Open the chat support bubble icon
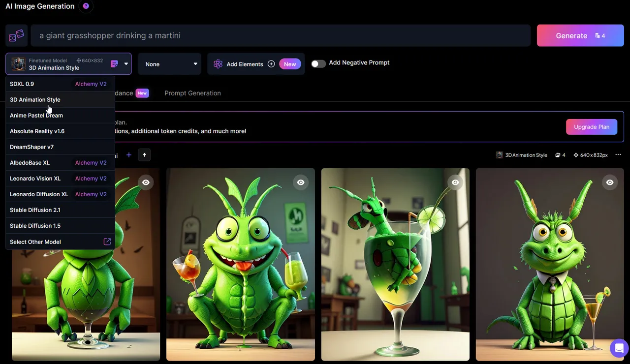The image size is (630, 364). (619, 348)
